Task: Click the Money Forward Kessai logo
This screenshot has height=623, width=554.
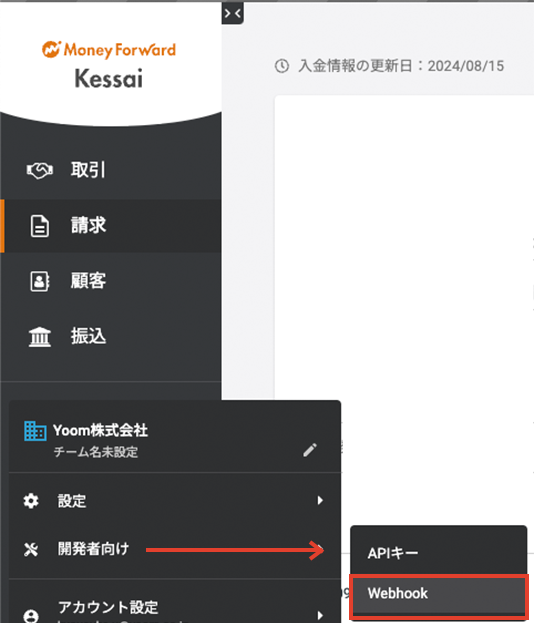Action: [x=109, y=65]
